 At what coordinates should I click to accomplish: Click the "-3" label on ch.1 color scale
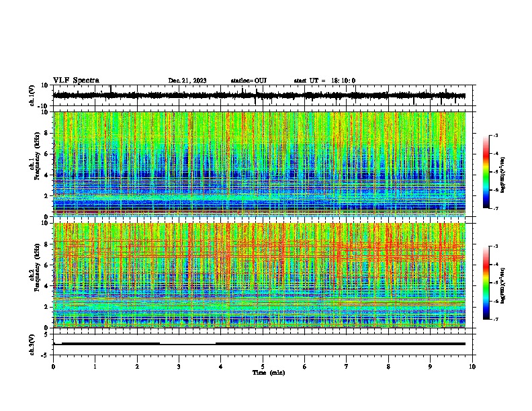[496, 136]
